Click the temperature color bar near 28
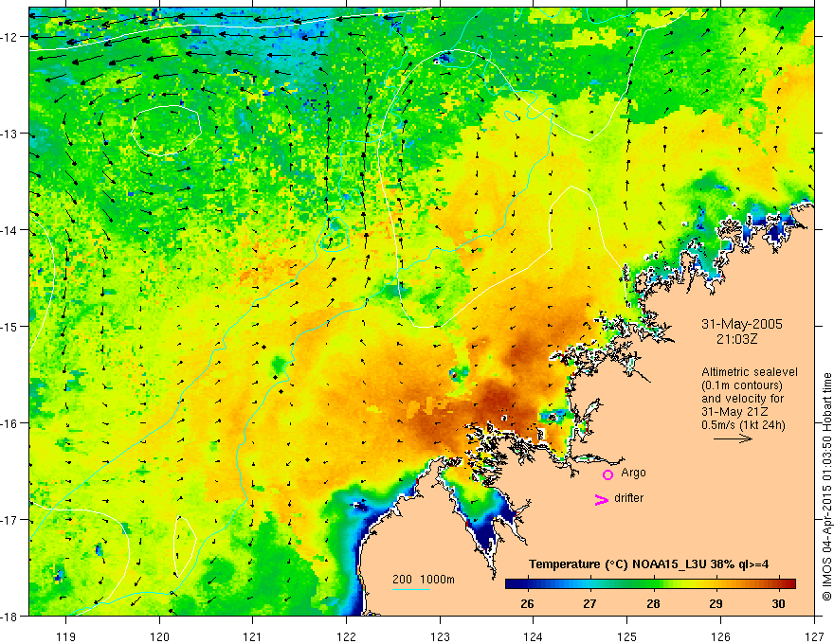834x644 pixels. tap(653, 583)
